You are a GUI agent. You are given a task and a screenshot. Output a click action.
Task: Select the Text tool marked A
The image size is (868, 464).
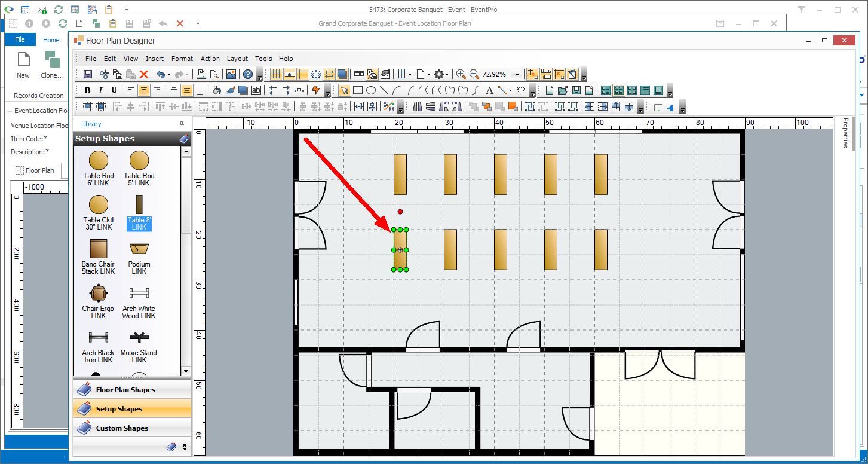[x=489, y=90]
